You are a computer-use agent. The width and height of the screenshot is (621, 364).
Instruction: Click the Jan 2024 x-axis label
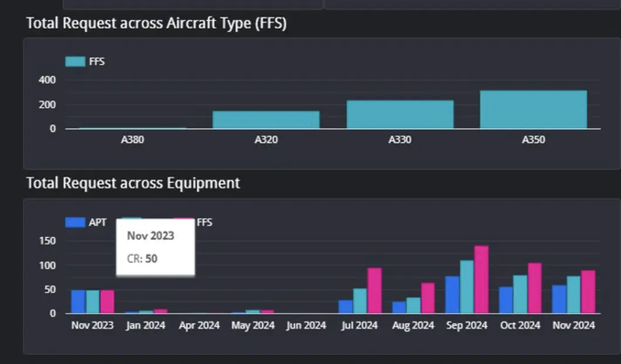point(146,325)
